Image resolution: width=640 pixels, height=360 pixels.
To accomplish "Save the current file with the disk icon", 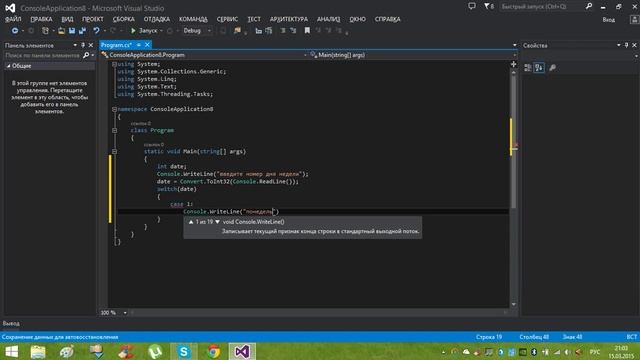I will click(x=72, y=31).
